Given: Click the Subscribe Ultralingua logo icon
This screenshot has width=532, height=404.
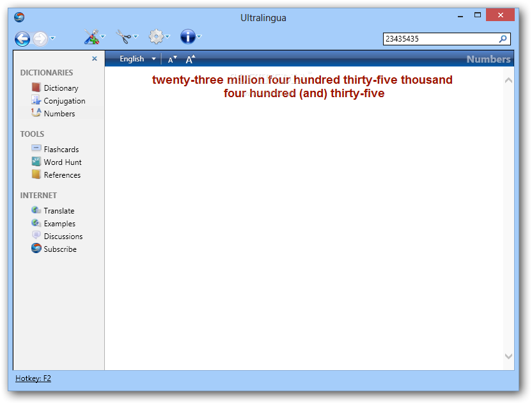Looking at the screenshot, I should 36,248.
